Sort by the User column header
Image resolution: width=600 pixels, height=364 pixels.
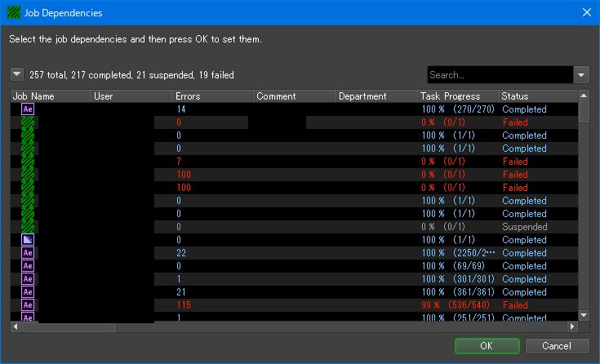point(132,96)
